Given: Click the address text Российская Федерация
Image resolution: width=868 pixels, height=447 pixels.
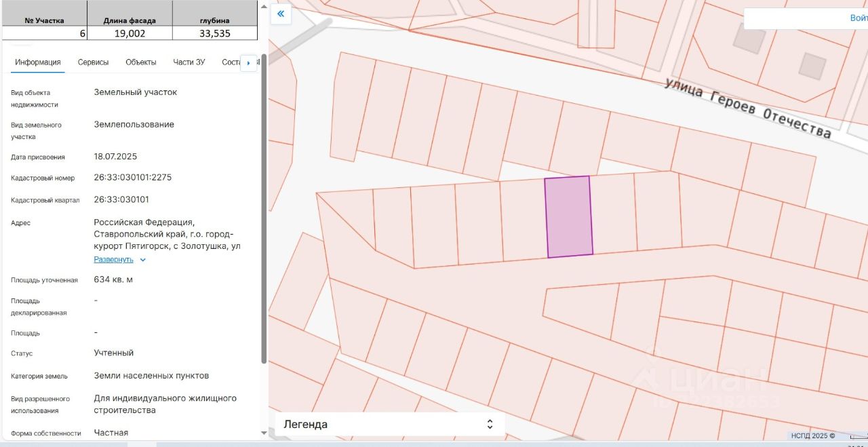Looking at the screenshot, I should point(144,222).
